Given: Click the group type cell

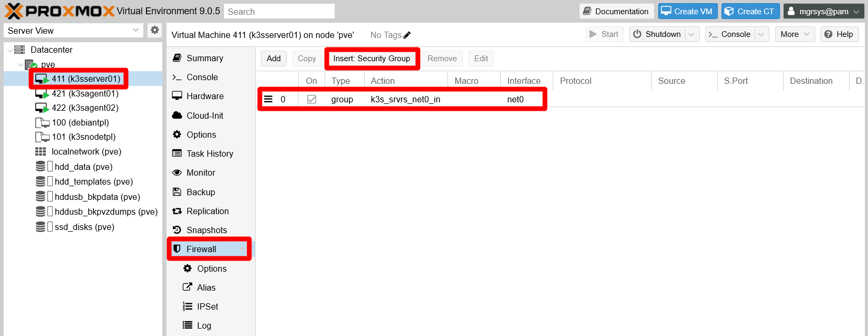Looking at the screenshot, I should tap(345, 99).
